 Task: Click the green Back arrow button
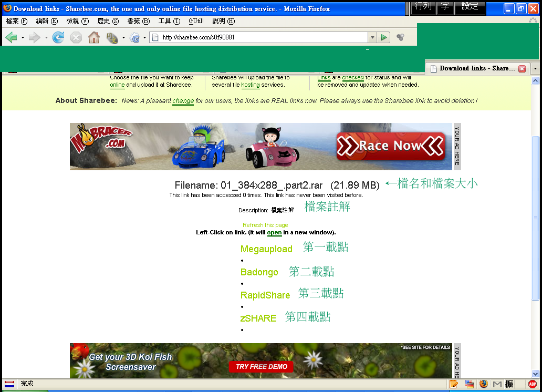tap(12, 37)
